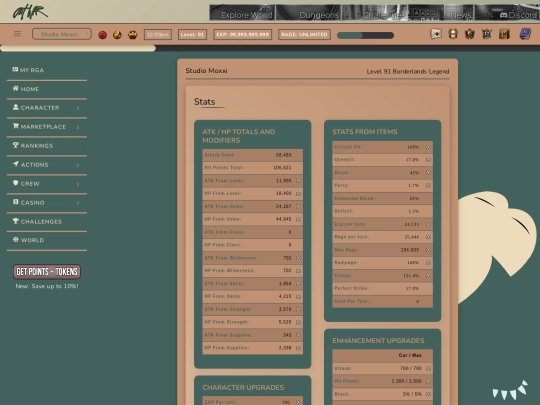Image resolution: width=540 pixels, height=405 pixels.
Task: Open Rankings in sidebar
Action: point(33,145)
